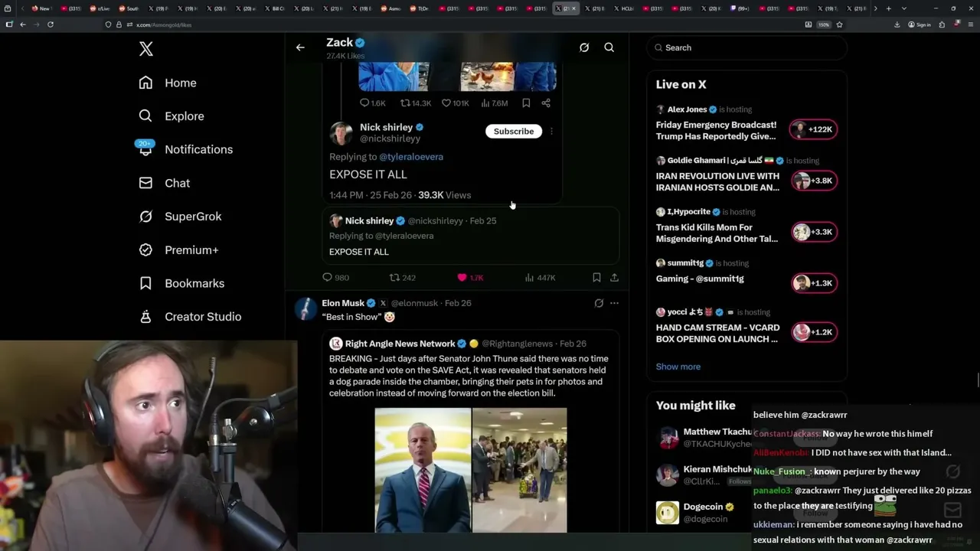Open more menu on Elon Musk post
The image size is (980, 551).
click(x=614, y=303)
